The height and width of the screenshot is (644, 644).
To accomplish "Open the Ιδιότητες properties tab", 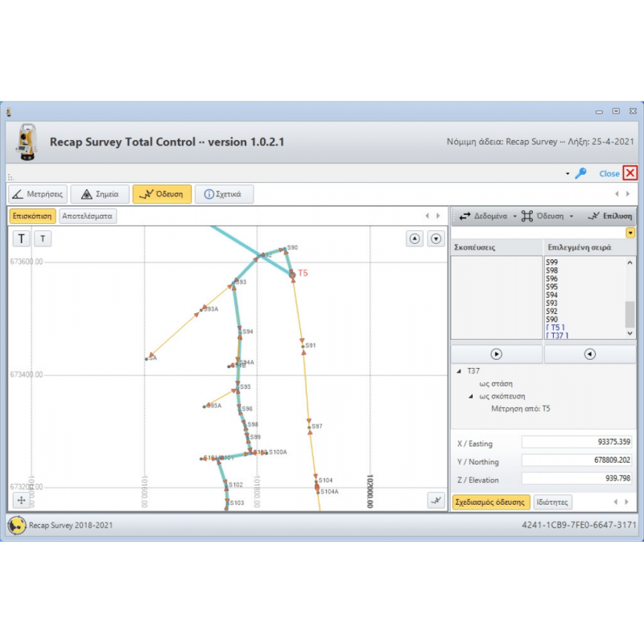I will (x=552, y=502).
